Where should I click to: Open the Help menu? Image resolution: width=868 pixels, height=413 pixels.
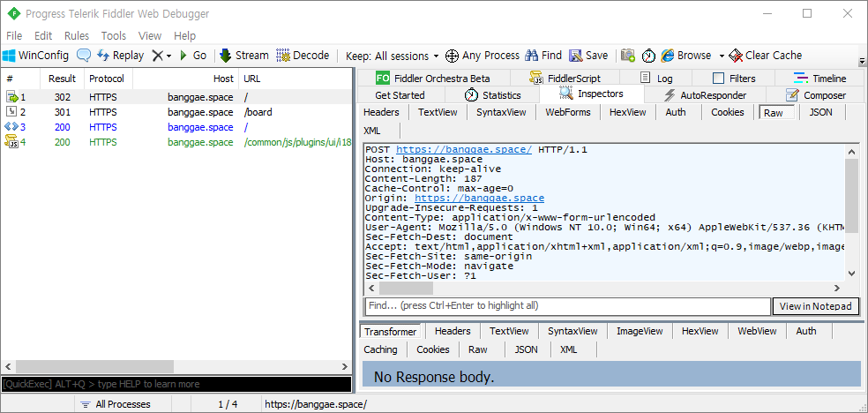[185, 36]
